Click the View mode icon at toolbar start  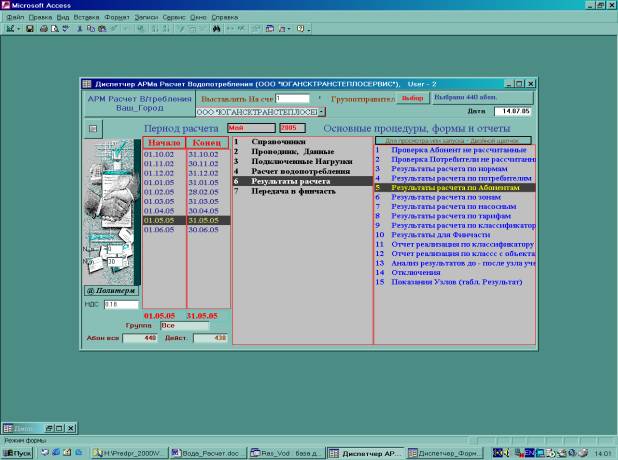tap(9, 28)
